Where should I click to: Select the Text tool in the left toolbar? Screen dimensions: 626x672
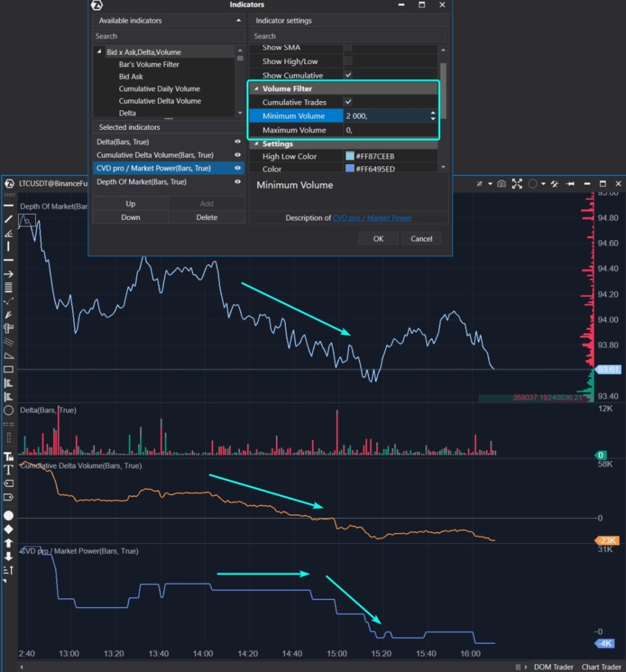8,469
